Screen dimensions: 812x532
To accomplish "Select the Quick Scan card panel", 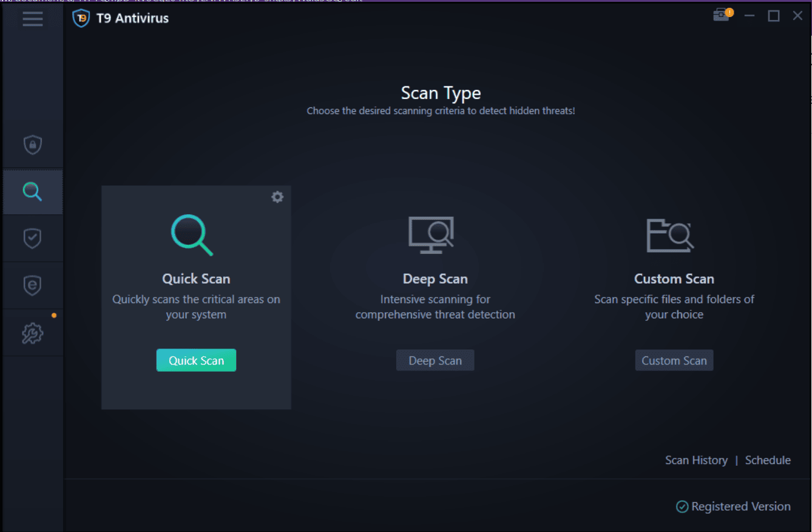I will [x=196, y=298].
